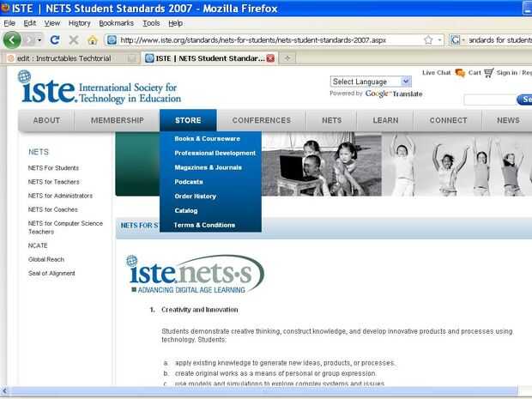Open the File menu
The height and width of the screenshot is (399, 532).
(9, 23)
